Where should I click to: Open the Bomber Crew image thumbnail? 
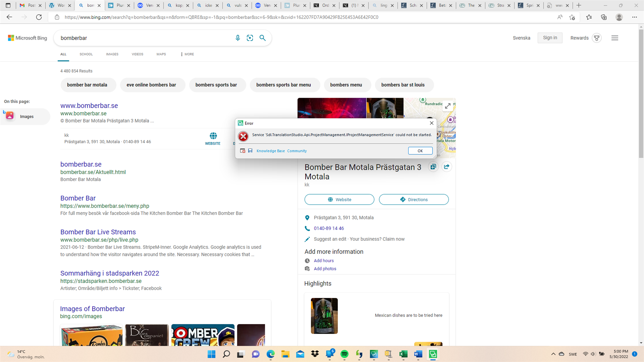[203, 335]
